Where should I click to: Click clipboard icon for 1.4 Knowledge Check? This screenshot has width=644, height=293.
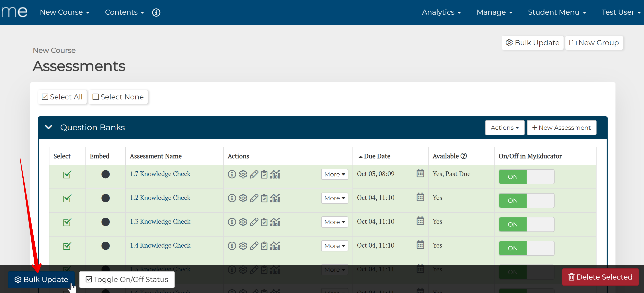[x=264, y=246]
